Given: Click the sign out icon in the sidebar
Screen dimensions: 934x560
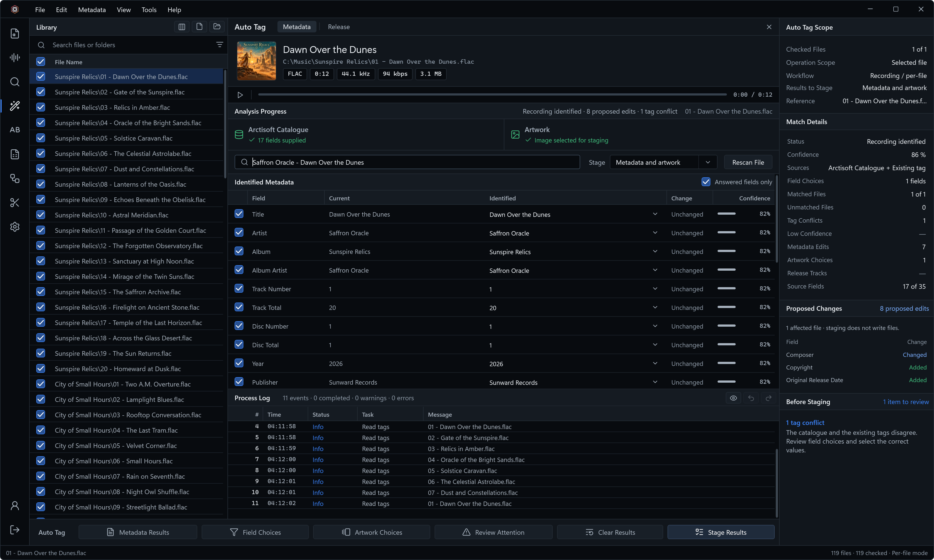Looking at the screenshot, I should (x=15, y=530).
